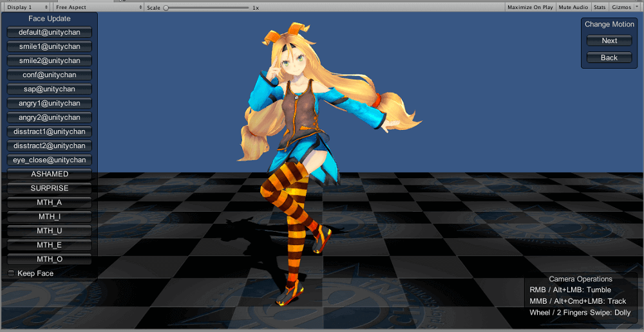Click the Scale label
The width and height of the screenshot is (644, 332).
pos(154,7)
